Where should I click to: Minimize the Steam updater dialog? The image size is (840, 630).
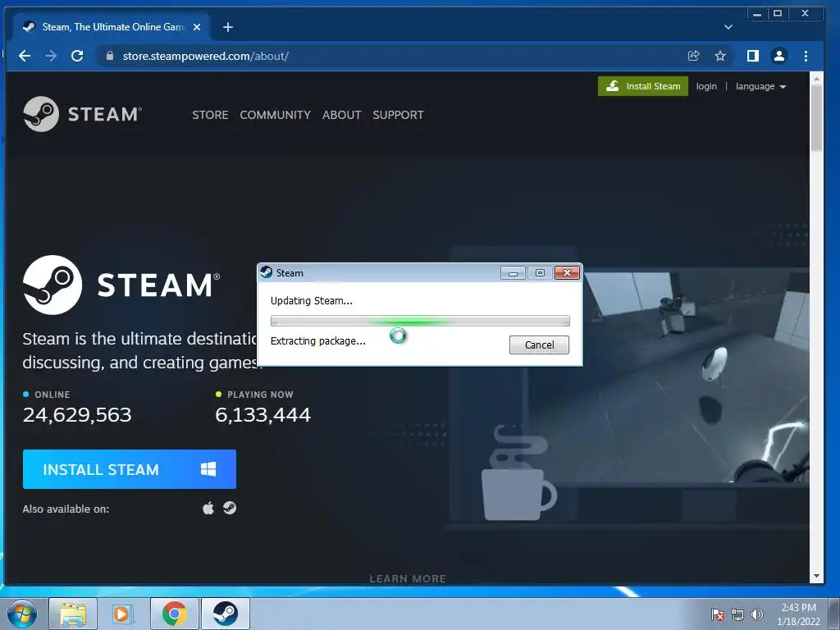513,272
